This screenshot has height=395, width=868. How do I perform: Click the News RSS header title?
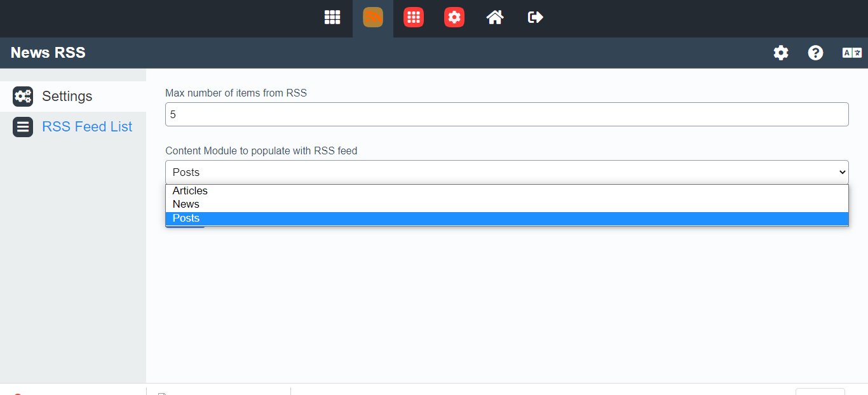tap(48, 53)
